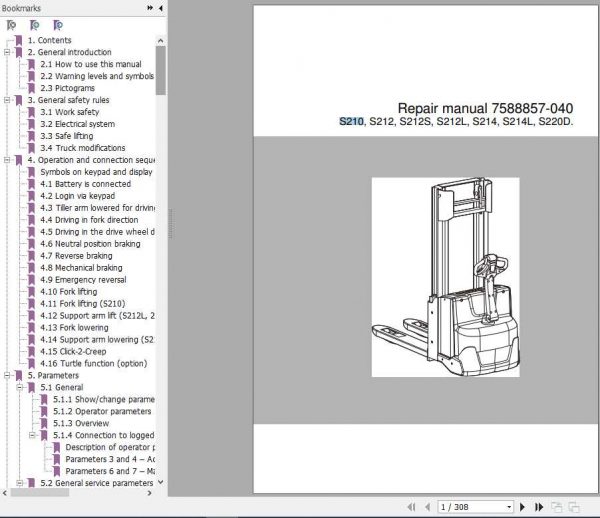
Task: Open bookmark 4.14 Support arm lowering
Action: coord(97,340)
